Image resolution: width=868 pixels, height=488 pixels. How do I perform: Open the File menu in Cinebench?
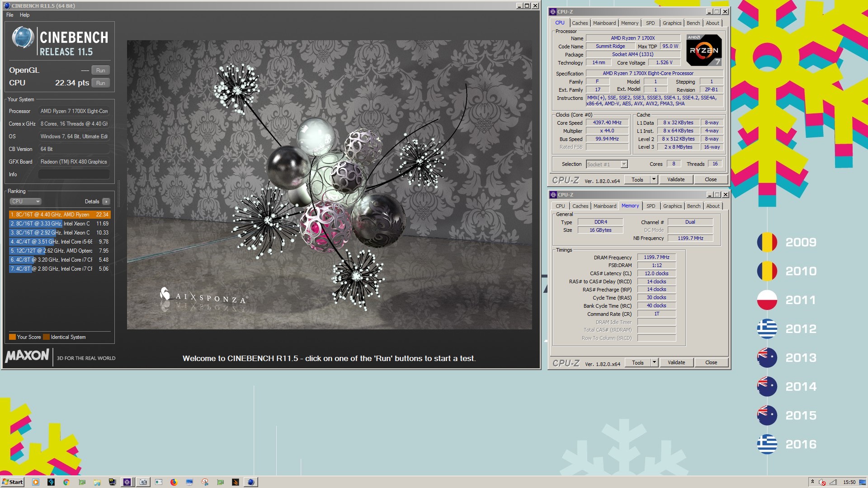tap(9, 15)
